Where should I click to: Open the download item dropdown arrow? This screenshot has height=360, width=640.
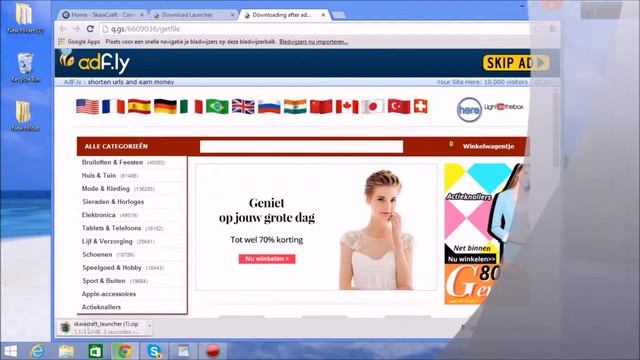(149, 326)
